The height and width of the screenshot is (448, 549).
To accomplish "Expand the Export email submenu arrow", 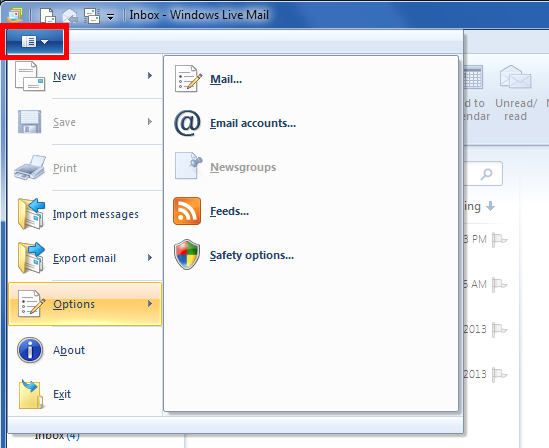I will point(150,258).
